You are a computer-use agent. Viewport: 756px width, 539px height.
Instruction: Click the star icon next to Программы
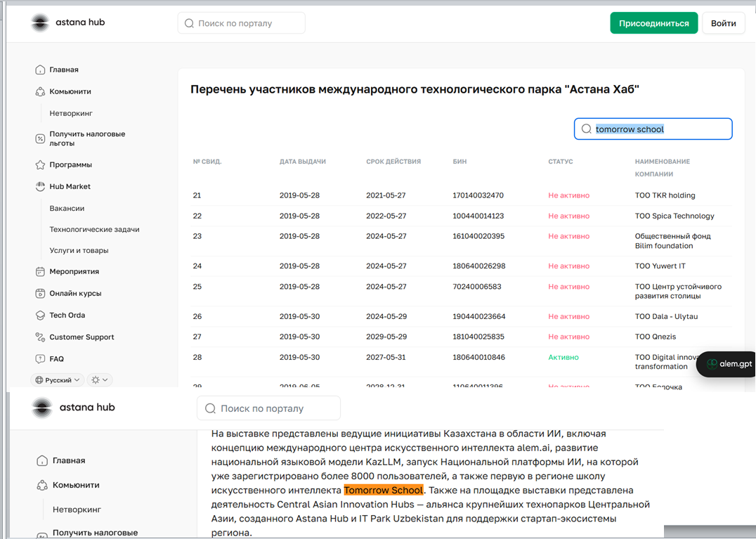40,165
